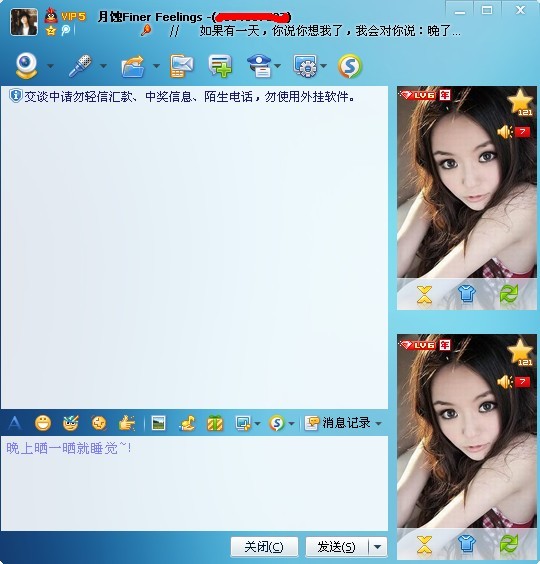
Task: Collapse the upper portrait with the yellow arrows icon
Action: [425, 295]
